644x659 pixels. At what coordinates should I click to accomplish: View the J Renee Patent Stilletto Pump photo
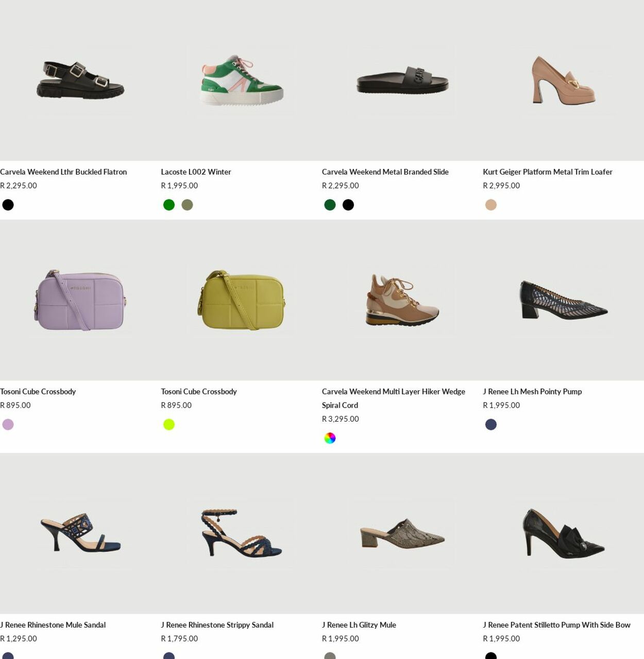pos(563,533)
